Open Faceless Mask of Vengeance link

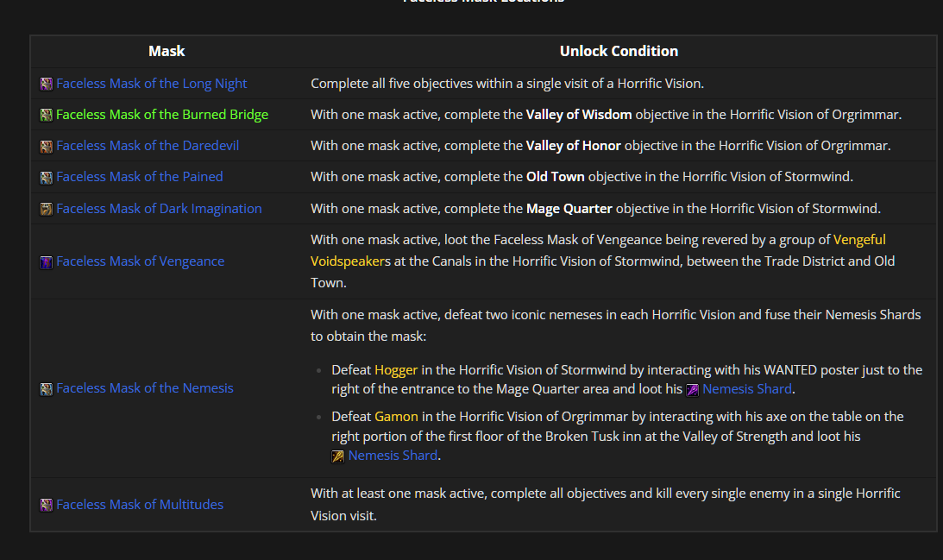140,261
